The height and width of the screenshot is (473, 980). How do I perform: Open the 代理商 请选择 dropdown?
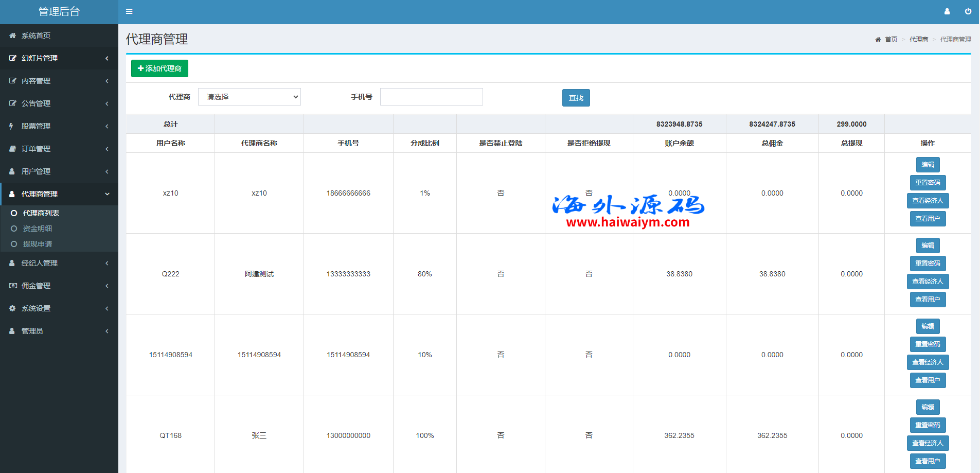coord(249,97)
